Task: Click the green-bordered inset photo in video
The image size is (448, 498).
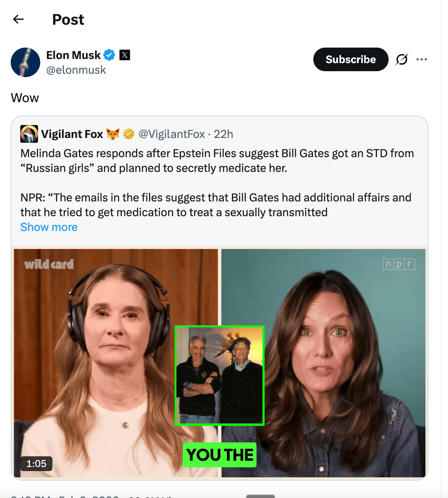Action: [x=220, y=376]
